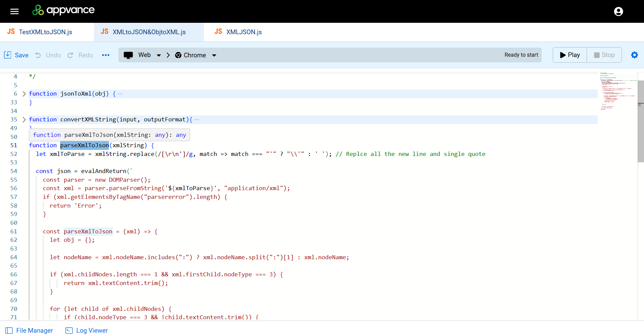Viewport: 644px width, 335px height.
Task: Click the breadcrumb arrow between Web and Chrome
Action: (x=168, y=55)
